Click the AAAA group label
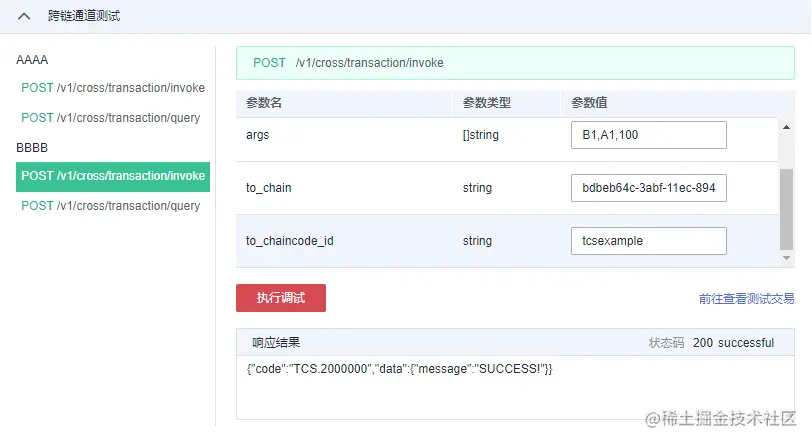Screen dimensions: 812x443 (32, 60)
